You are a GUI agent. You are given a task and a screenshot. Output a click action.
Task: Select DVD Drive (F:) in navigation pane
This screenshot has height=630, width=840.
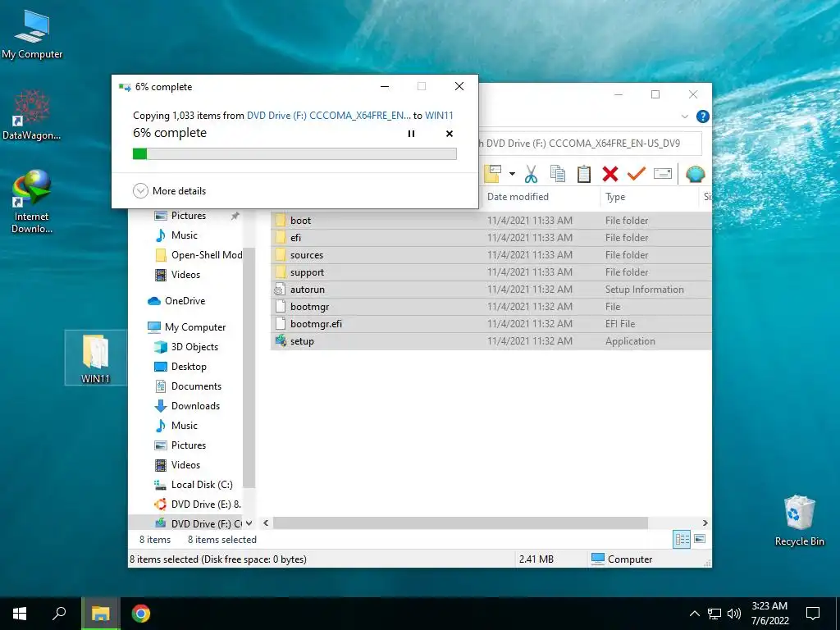coord(197,524)
